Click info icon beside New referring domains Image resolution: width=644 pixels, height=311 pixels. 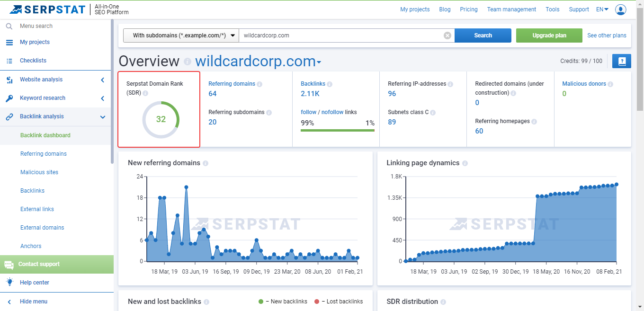(206, 163)
